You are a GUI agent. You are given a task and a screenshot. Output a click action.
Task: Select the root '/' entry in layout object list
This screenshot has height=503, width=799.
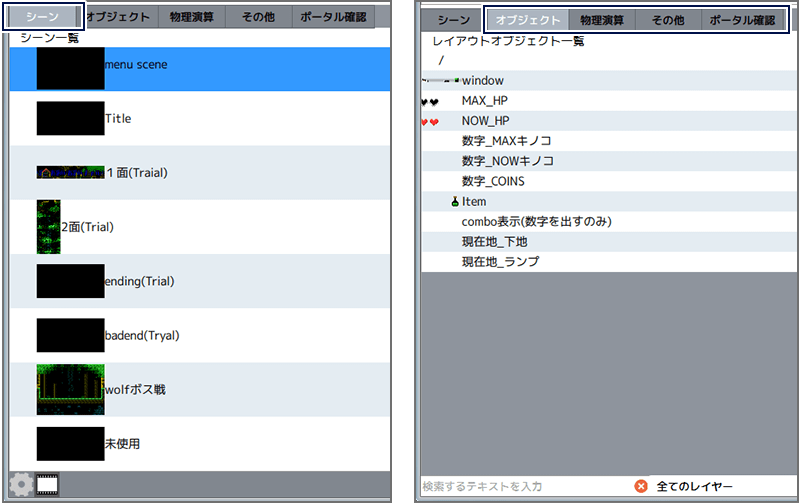click(x=441, y=61)
